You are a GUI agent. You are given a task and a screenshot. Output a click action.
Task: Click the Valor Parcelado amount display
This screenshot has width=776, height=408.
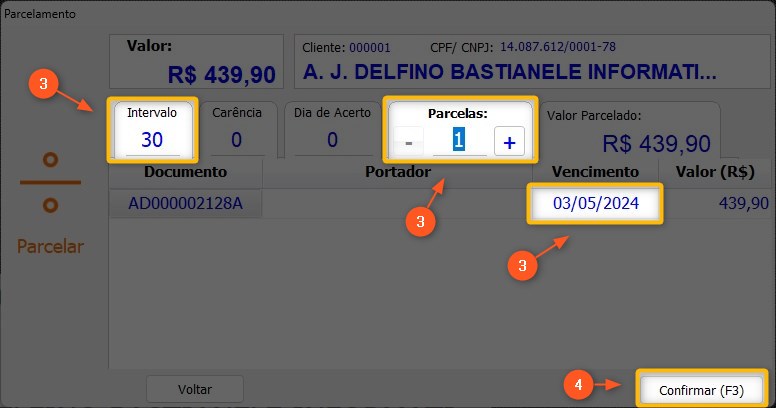point(656,142)
